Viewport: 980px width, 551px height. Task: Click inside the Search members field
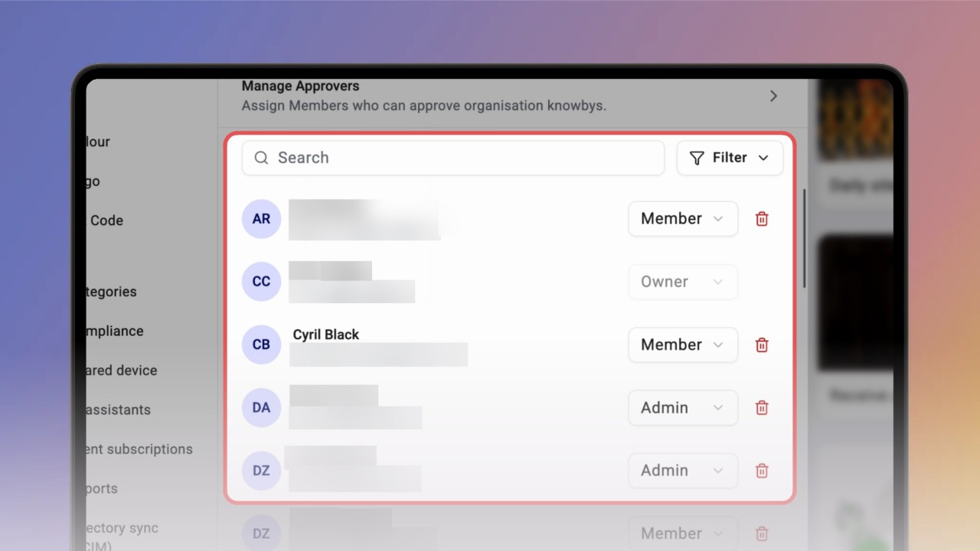click(453, 158)
